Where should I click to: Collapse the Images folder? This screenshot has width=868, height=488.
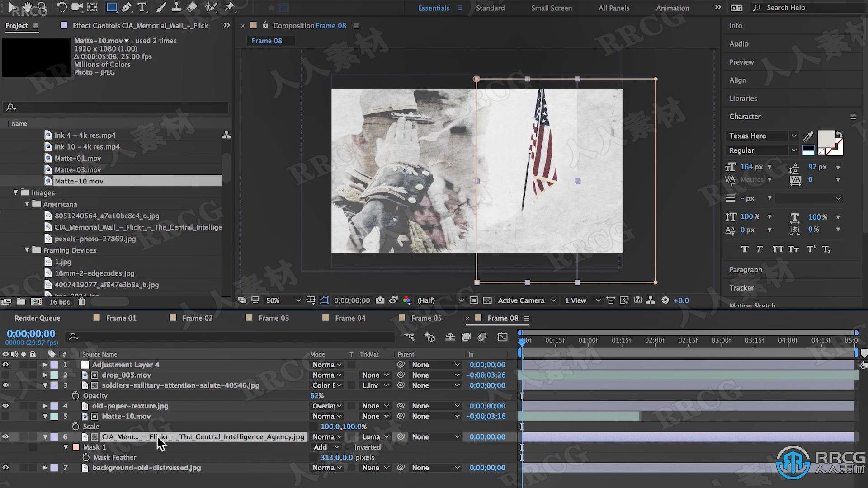15,192
